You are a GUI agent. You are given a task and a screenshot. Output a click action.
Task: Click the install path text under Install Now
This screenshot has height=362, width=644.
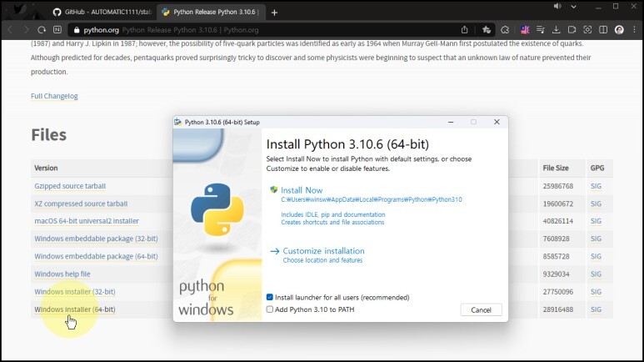[372, 199]
